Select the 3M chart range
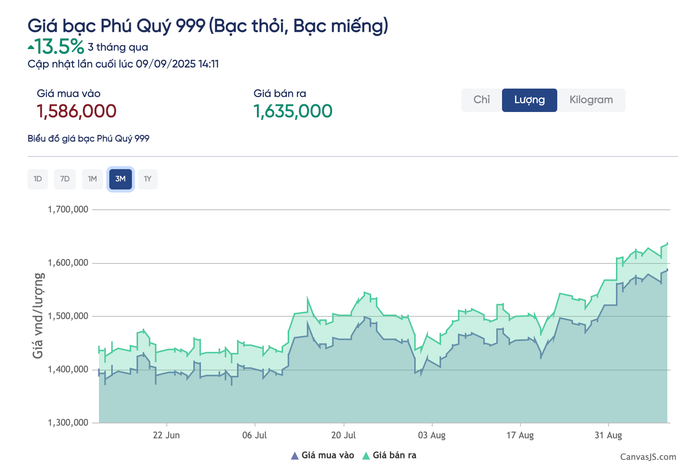 [120, 179]
